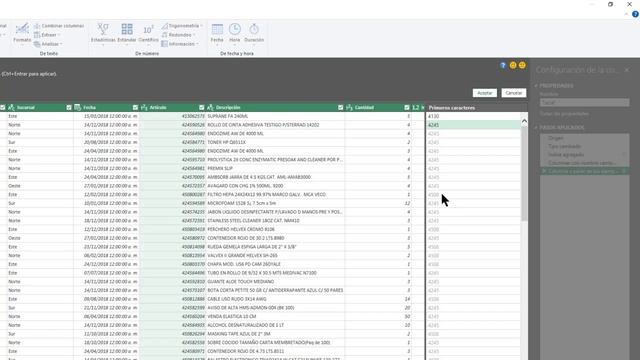Click the blue help icon in dialog
Viewport: 640px width, 360px height.
503,65
